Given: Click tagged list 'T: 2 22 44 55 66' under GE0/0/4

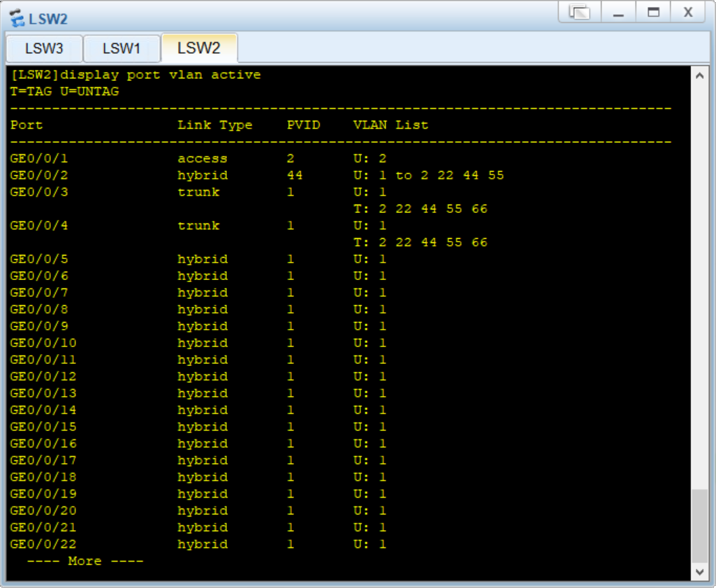Looking at the screenshot, I should [420, 242].
